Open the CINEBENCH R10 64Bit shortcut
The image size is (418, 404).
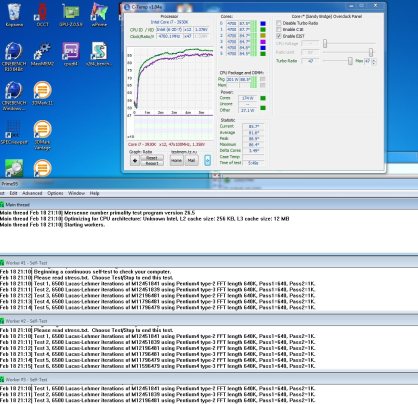tap(14, 56)
